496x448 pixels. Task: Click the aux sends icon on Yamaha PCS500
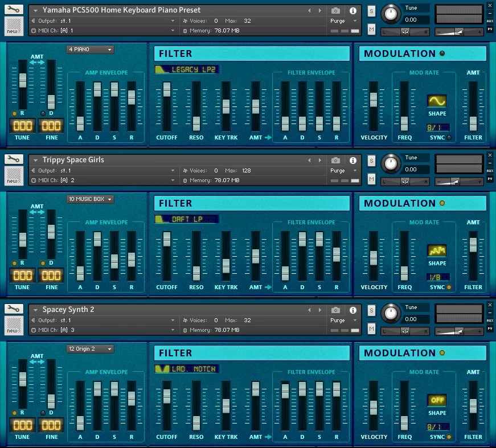[x=491, y=20]
